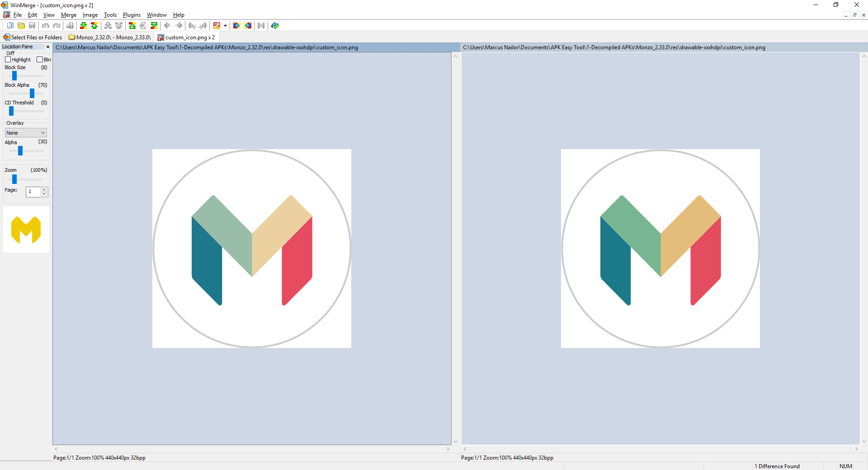868x470 pixels.
Task: Open the Overlay None combo box
Action: click(26, 133)
